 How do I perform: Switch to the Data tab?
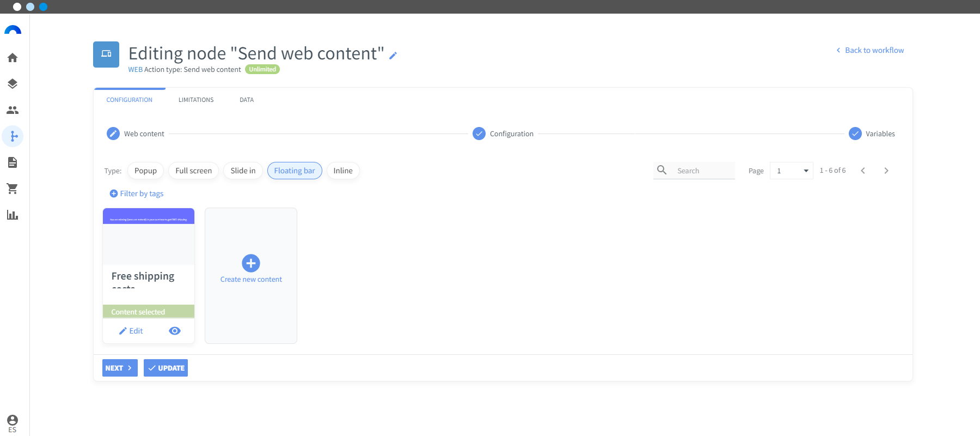pos(247,100)
